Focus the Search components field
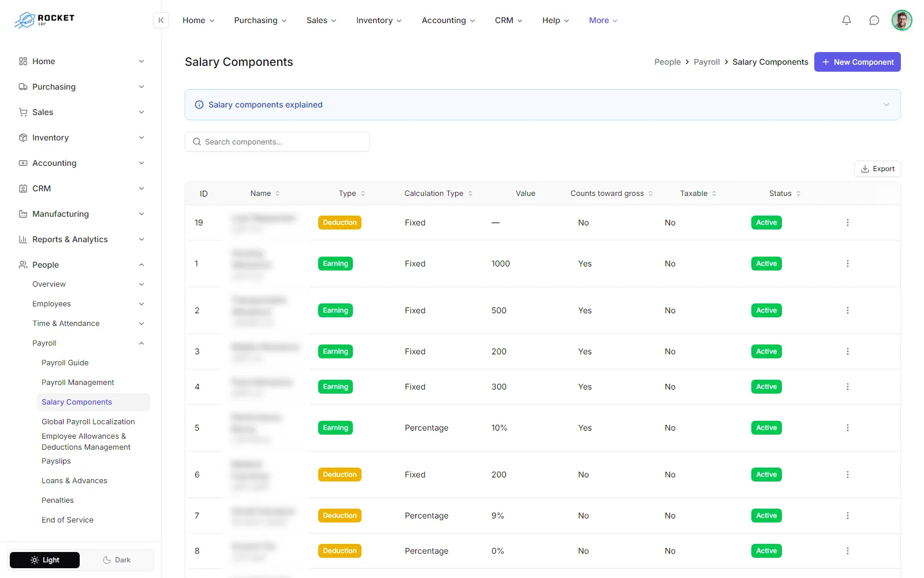 (x=277, y=142)
